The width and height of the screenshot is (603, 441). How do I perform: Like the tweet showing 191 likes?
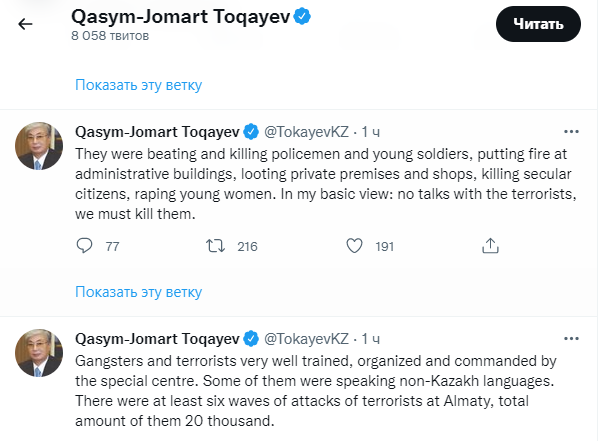(x=354, y=246)
